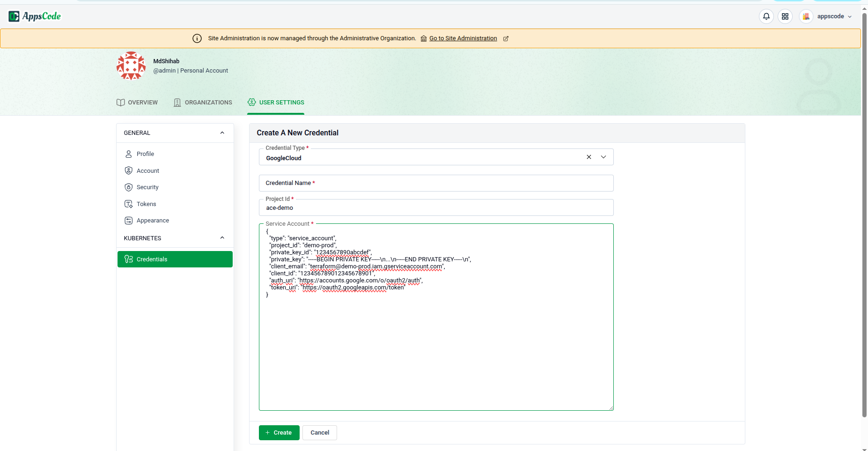Select the User Settings tab
868x451 pixels.
pos(276,103)
